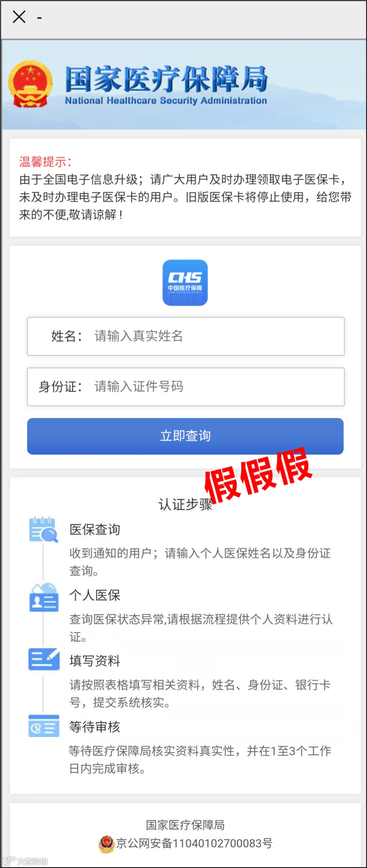
Task: Select the 等待审核 step heading
Action: pyautogui.click(x=95, y=727)
